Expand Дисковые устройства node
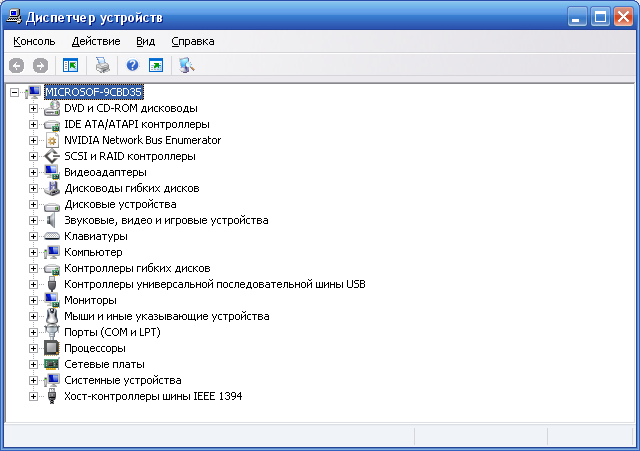This screenshot has width=640, height=451. click(x=33, y=204)
